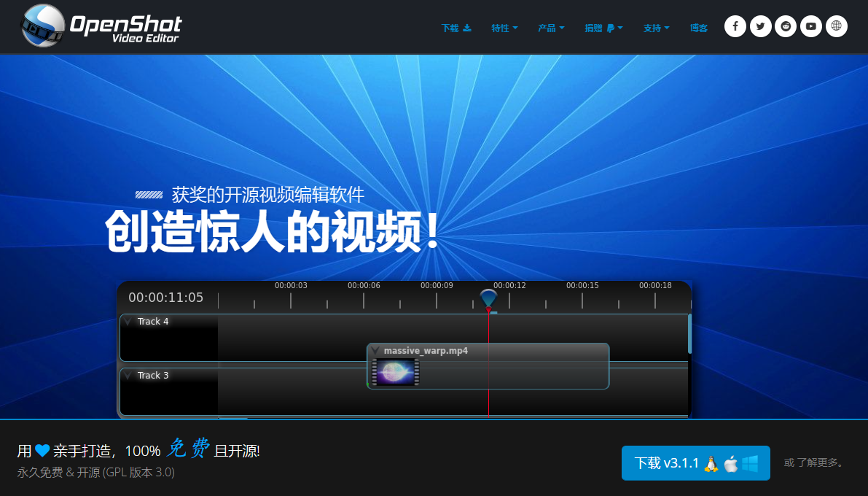Expand the 支持 dropdown menu

pyautogui.click(x=656, y=28)
